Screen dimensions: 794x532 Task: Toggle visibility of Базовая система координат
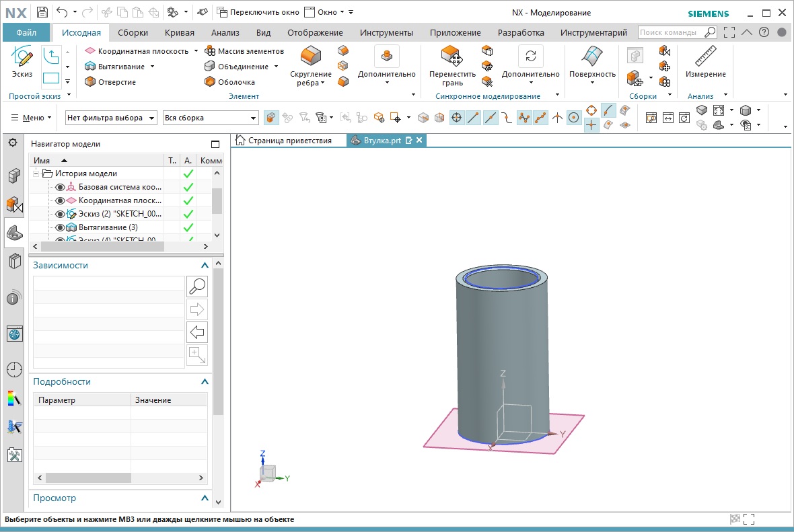60,187
